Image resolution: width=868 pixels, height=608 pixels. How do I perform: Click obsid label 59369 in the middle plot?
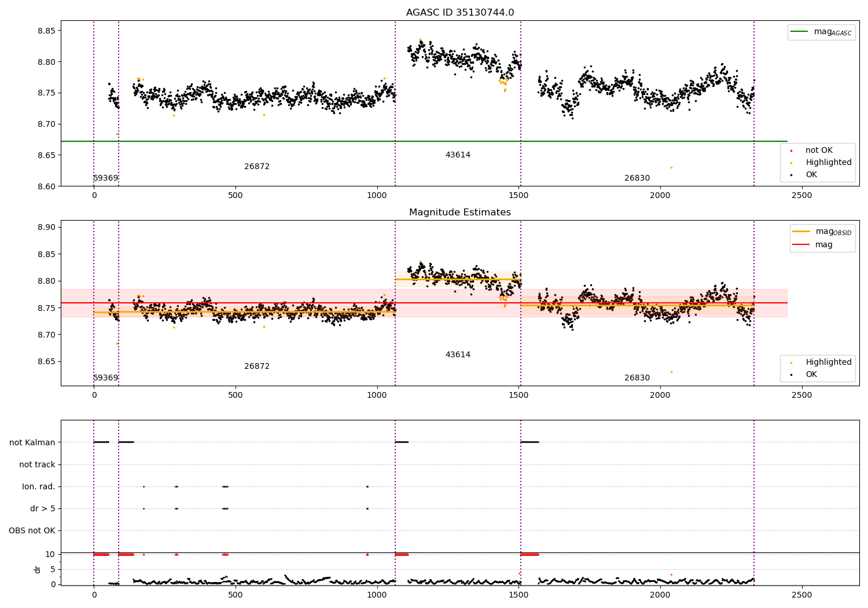pyautogui.click(x=105, y=378)
